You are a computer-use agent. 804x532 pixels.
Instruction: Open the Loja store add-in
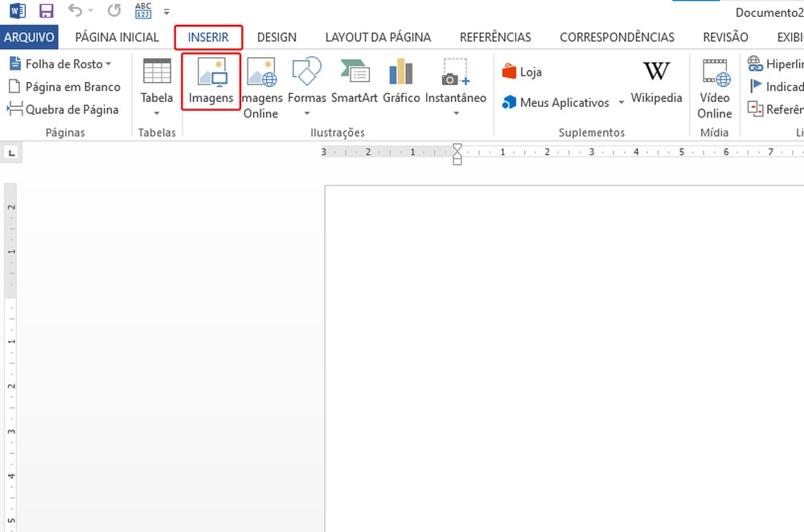[522, 72]
